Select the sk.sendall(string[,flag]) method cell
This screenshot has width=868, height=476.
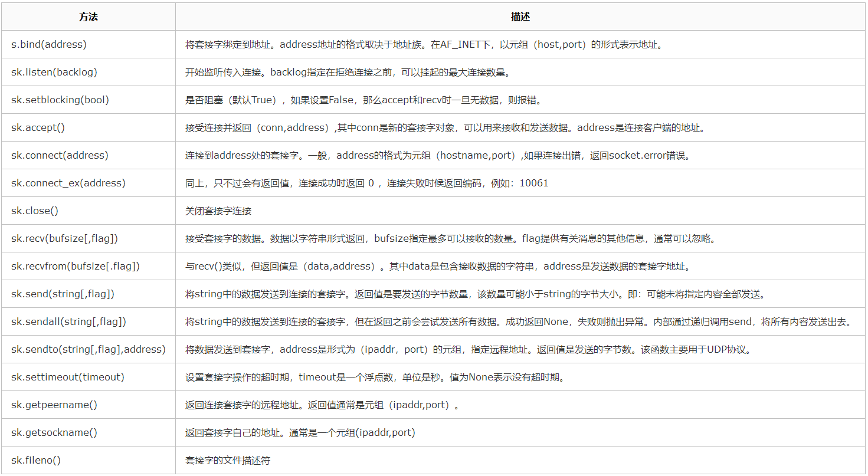coord(89,321)
